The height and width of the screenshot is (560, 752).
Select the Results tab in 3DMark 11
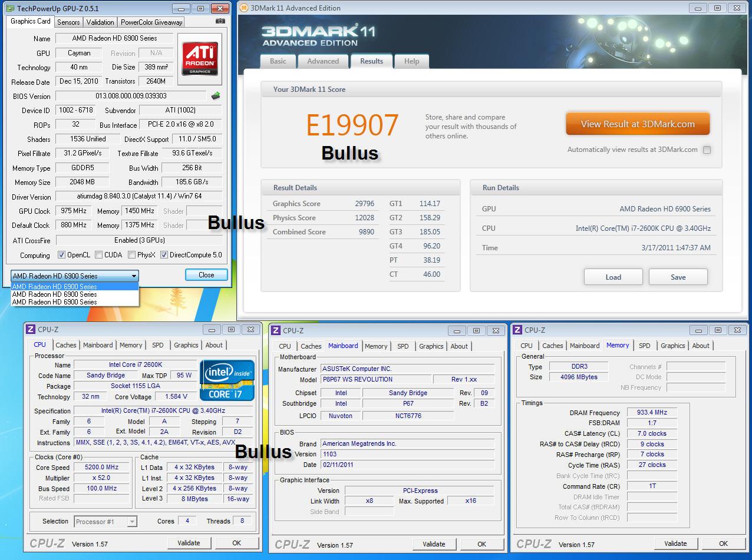(x=371, y=61)
